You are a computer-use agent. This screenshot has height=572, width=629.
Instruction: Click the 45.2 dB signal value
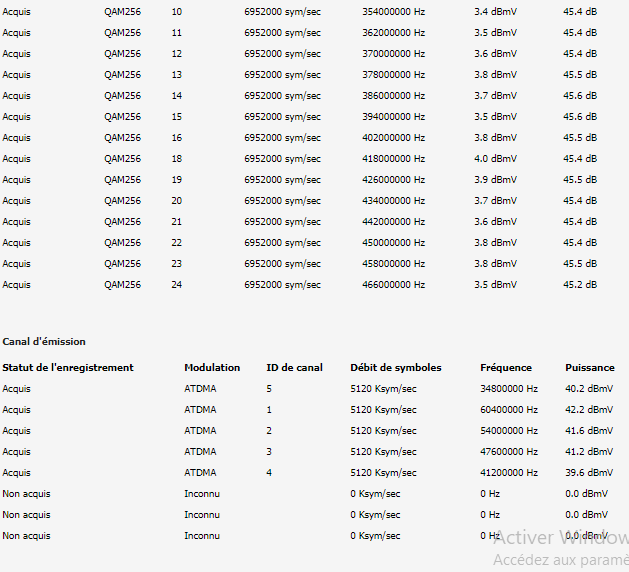580,285
